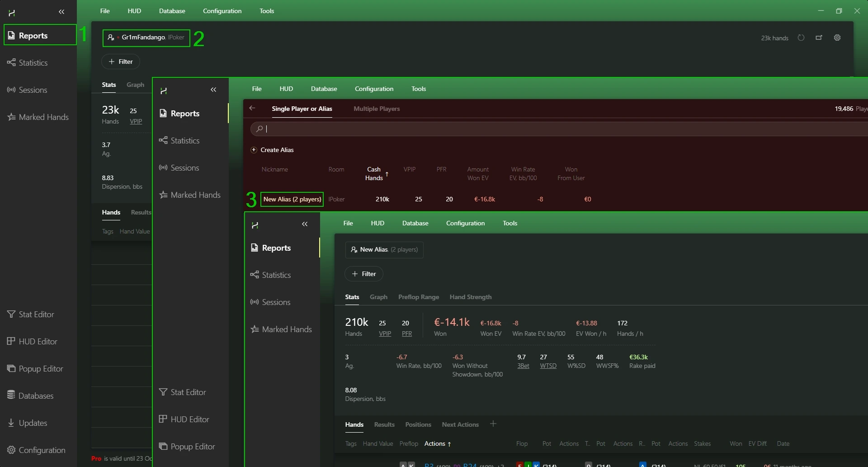Switch to the Multiple Players tab
Image resolution: width=868 pixels, height=467 pixels.
[376, 109]
